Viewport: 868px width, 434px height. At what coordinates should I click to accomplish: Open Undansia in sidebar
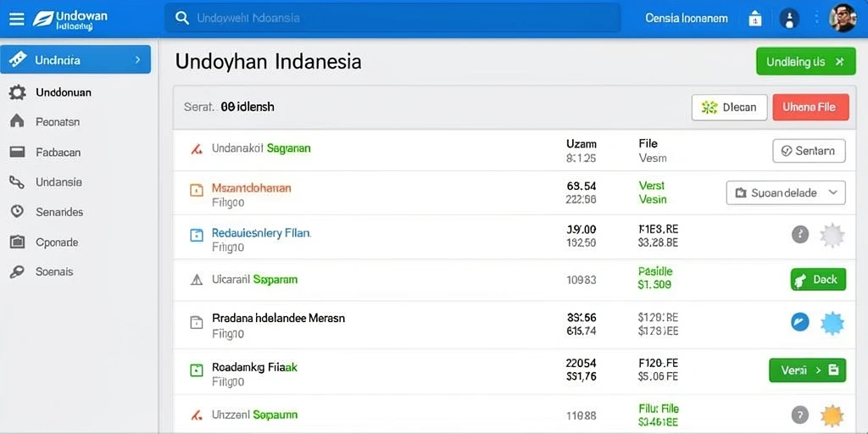[58, 182]
